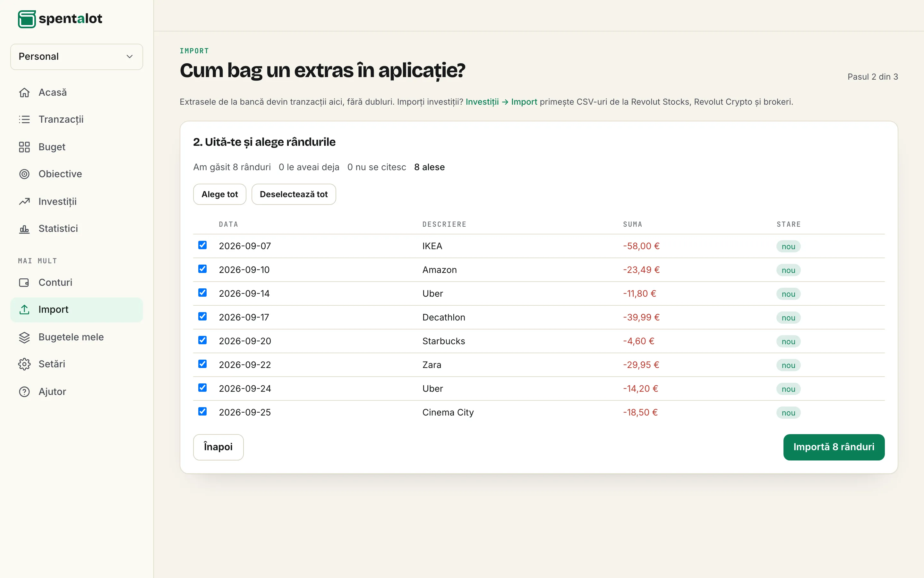Click the Pasul 2 din 3 indicator
The width and height of the screenshot is (924, 578).
[872, 77]
